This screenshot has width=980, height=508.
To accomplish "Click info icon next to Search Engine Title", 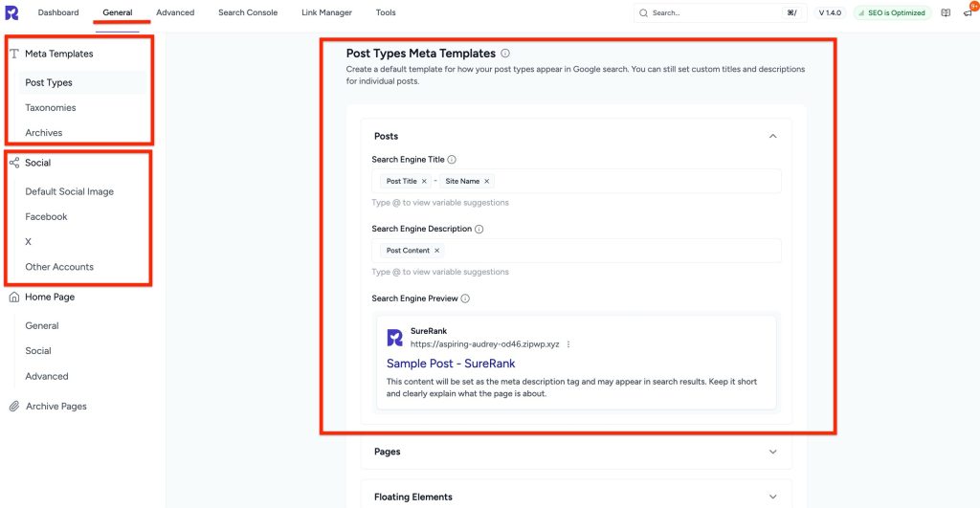I will [452, 160].
